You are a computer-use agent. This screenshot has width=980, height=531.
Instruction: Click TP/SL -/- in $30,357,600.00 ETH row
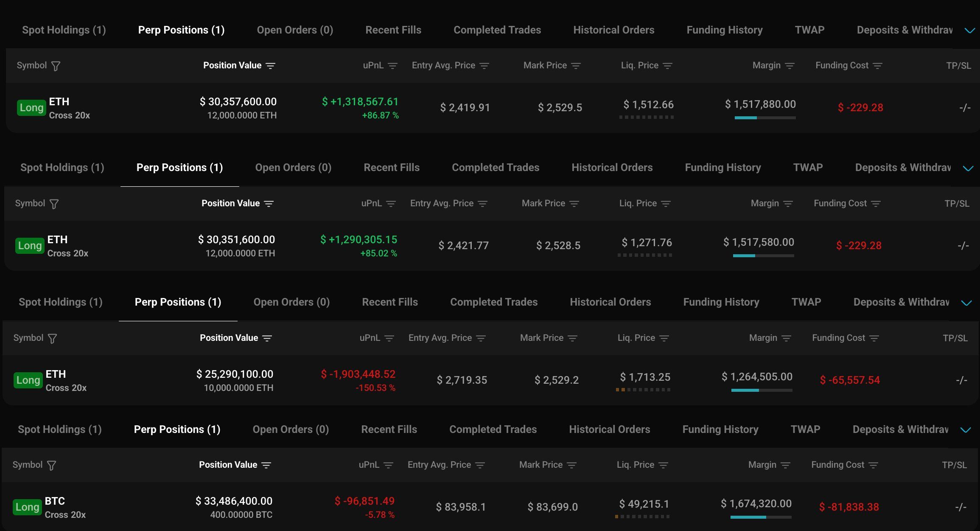click(965, 107)
